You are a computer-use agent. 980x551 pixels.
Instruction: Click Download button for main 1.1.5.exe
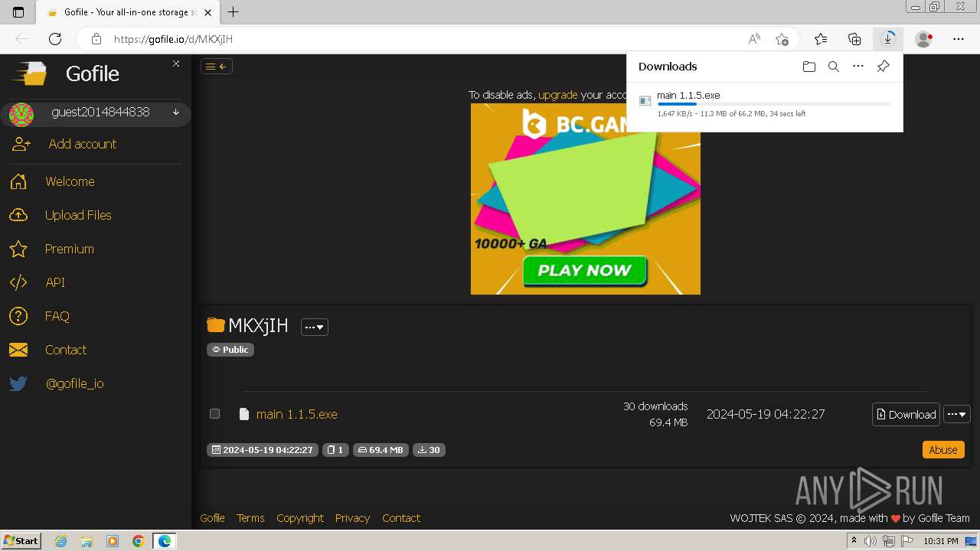point(906,414)
